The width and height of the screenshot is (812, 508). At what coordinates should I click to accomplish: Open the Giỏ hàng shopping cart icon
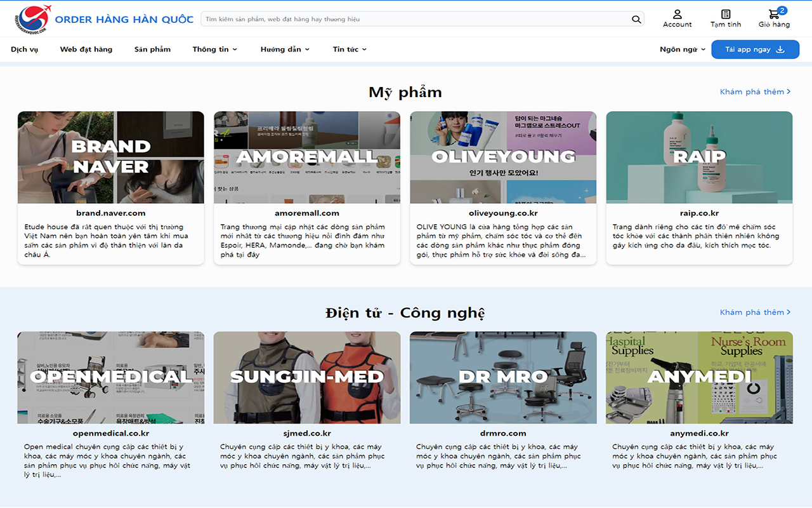[774, 14]
